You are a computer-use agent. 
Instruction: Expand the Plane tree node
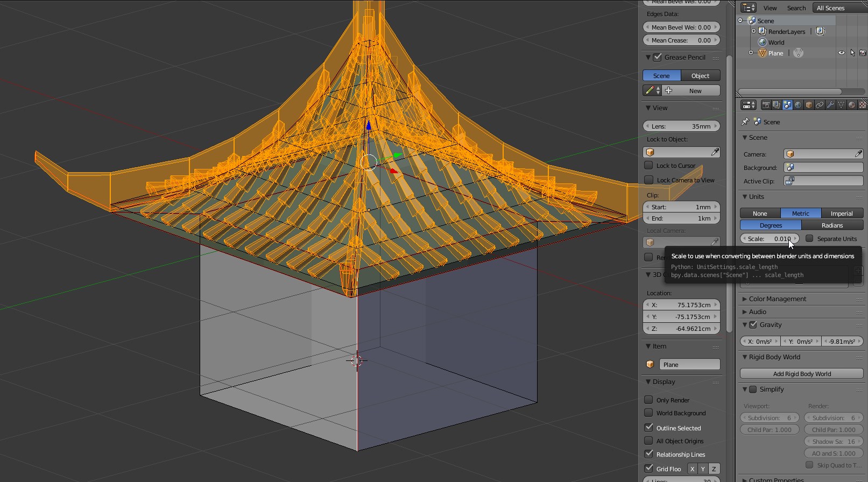click(x=751, y=53)
